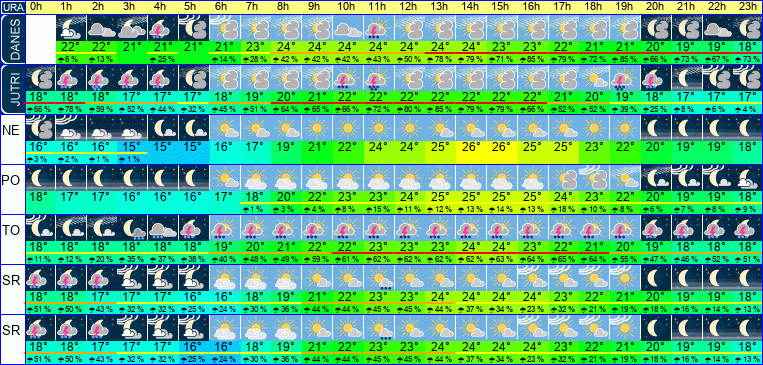The image size is (763, 365).
Task: Click the sun with rain icon for first SR at 11h
Action: pyautogui.click(x=378, y=278)
